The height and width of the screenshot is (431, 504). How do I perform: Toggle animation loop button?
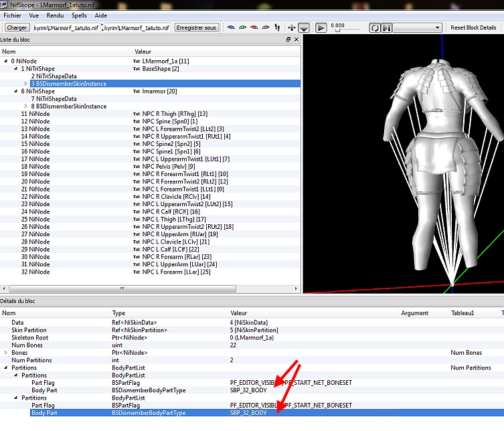(374, 28)
